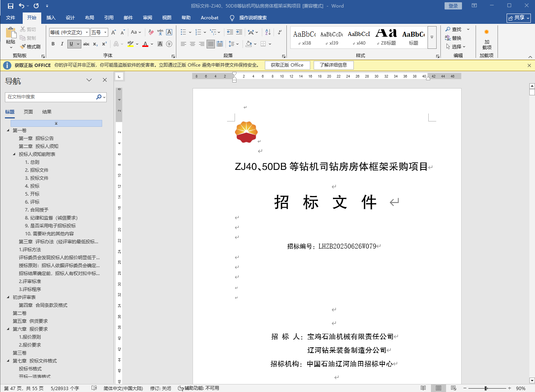Sort the selected paragraphs
The height and width of the screenshot is (392, 535).
(x=268, y=33)
